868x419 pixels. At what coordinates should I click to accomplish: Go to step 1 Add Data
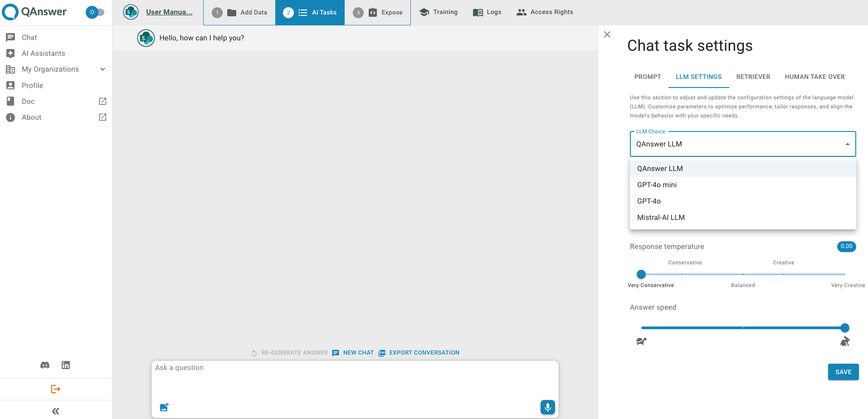click(x=239, y=12)
